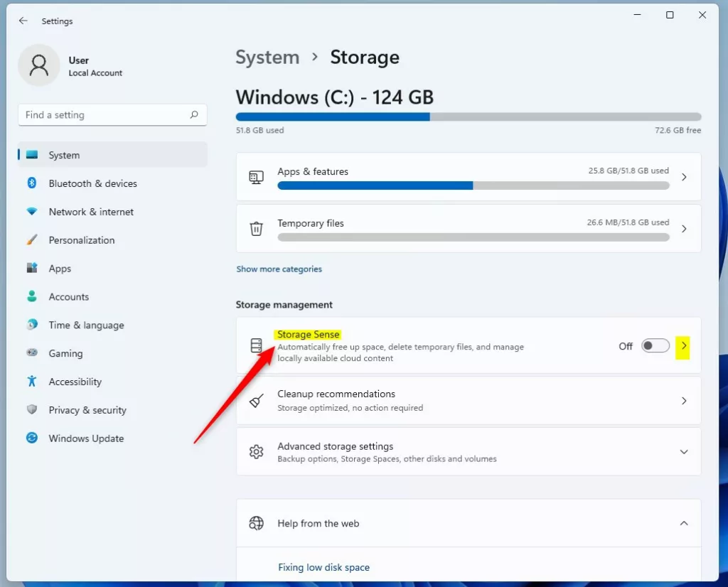Open the Apps section label
Viewport: 728px width, 587px height.
[x=60, y=269]
